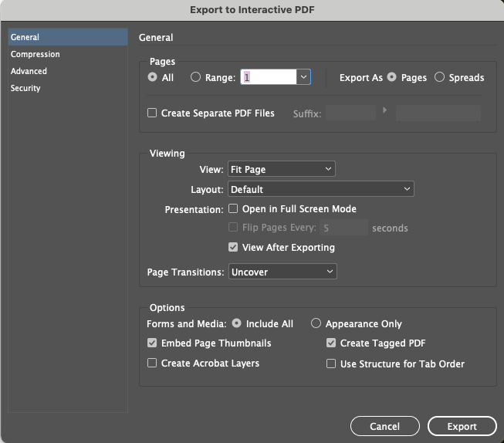Viewport: 504px width, 443px height.
Task: Click the page Range input field
Action: 268,77
